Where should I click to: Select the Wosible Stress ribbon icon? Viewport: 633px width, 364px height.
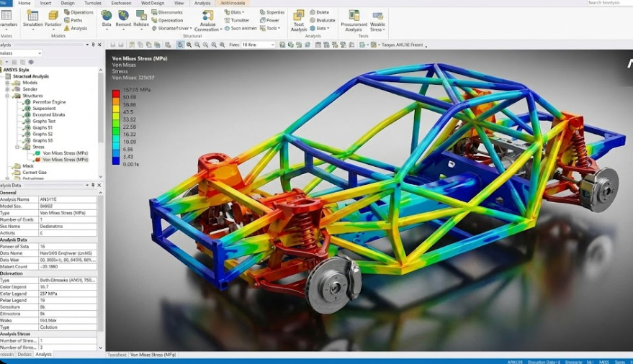point(377,17)
